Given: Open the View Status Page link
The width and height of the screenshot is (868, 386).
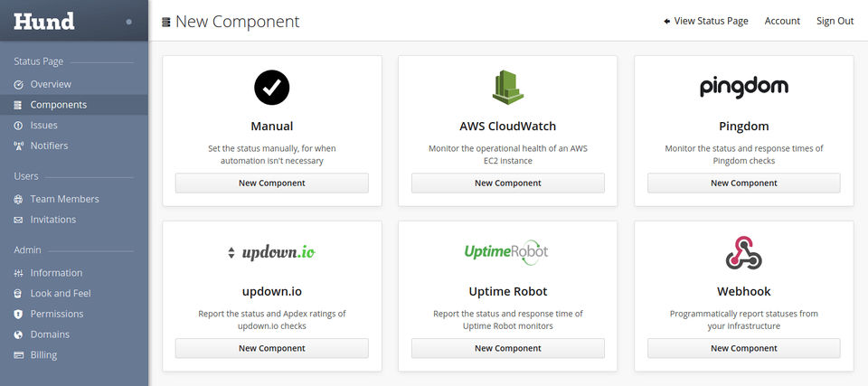Looking at the screenshot, I should point(706,21).
